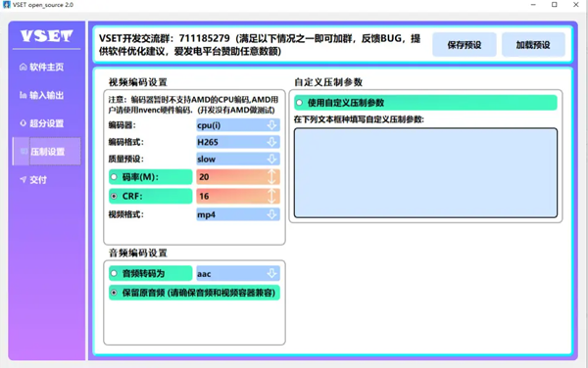Minimize the VSET window
588x368 pixels.
click(x=533, y=5)
